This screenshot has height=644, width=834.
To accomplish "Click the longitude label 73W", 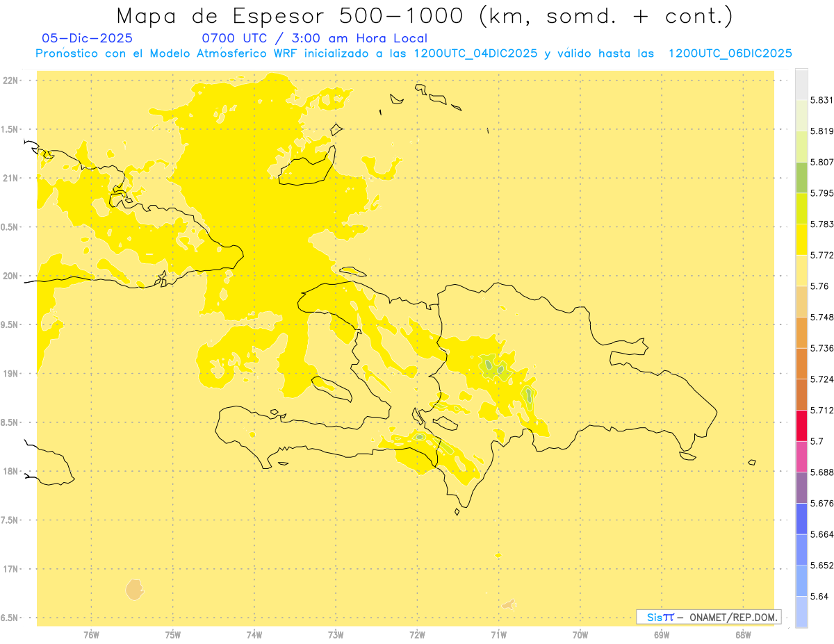I will pyautogui.click(x=336, y=635).
